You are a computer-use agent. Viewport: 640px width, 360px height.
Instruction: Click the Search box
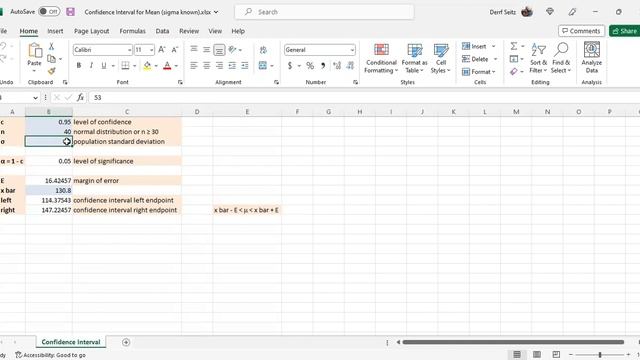click(324, 12)
